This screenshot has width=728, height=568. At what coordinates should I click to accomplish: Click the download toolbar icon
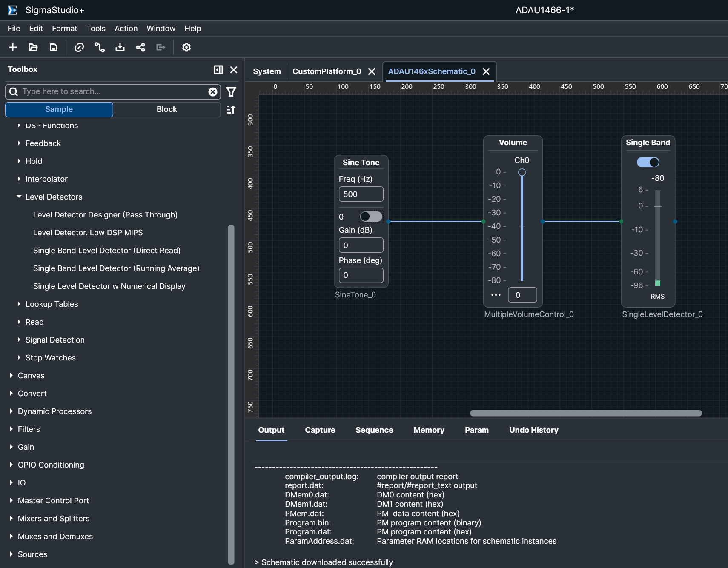[x=120, y=47]
